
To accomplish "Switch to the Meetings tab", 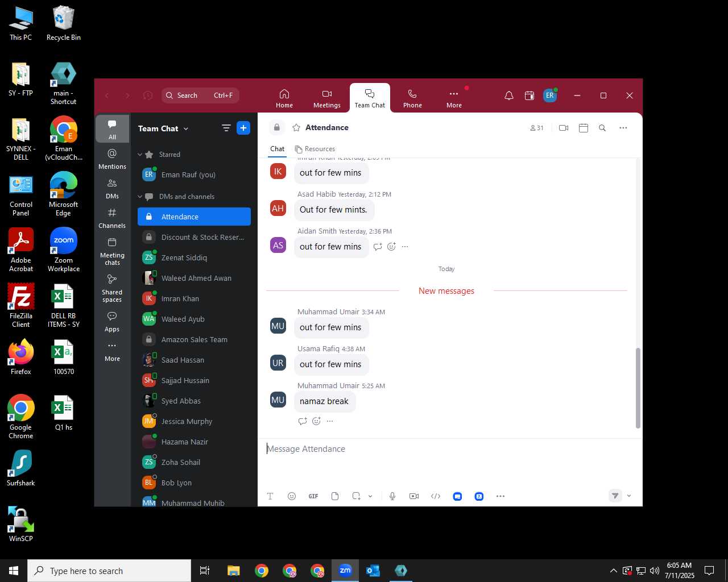I will pyautogui.click(x=327, y=98).
